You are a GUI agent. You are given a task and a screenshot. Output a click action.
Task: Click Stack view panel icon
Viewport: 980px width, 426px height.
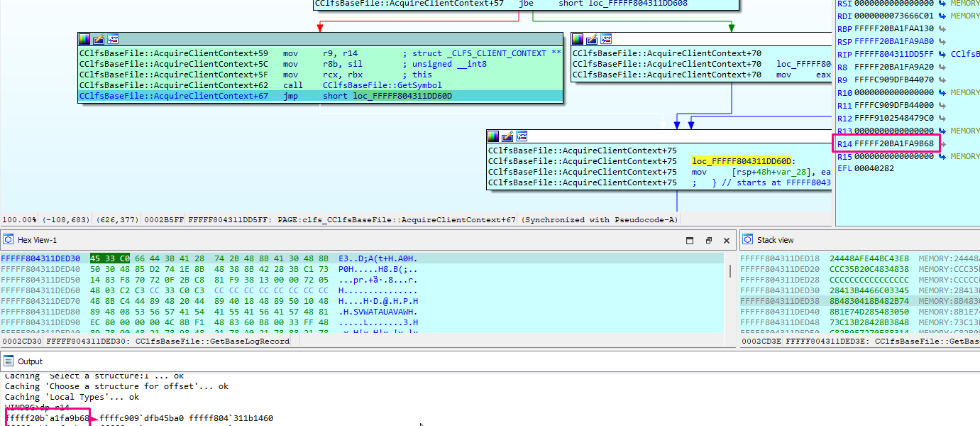pyautogui.click(x=748, y=240)
